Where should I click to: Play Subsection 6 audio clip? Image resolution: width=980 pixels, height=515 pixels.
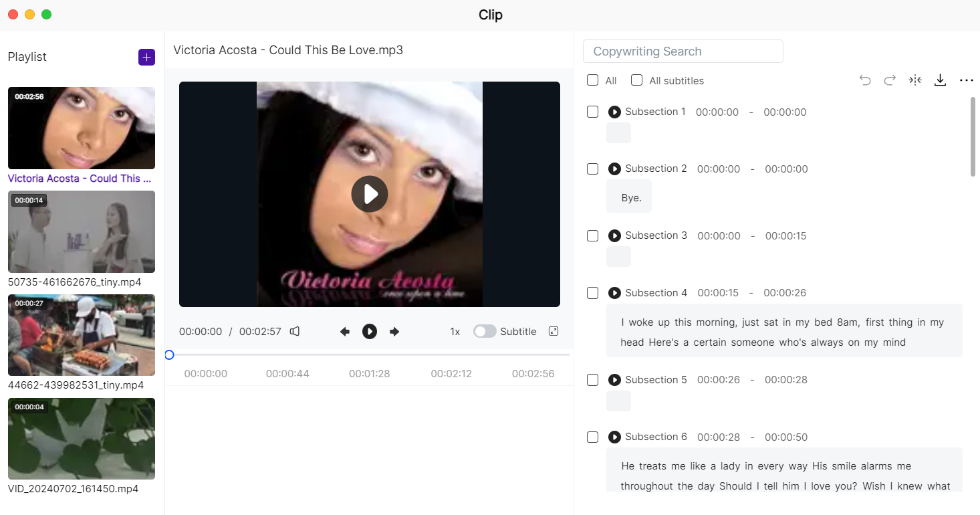point(614,437)
